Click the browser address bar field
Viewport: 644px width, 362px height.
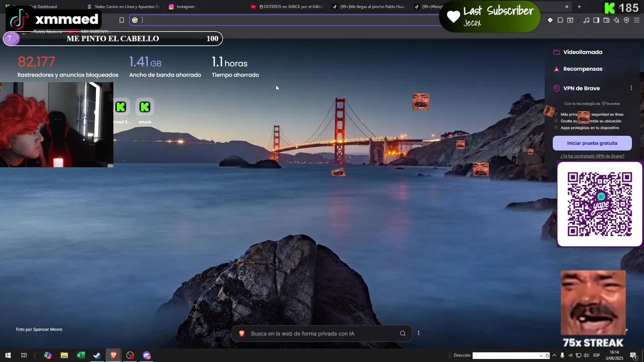click(287, 20)
